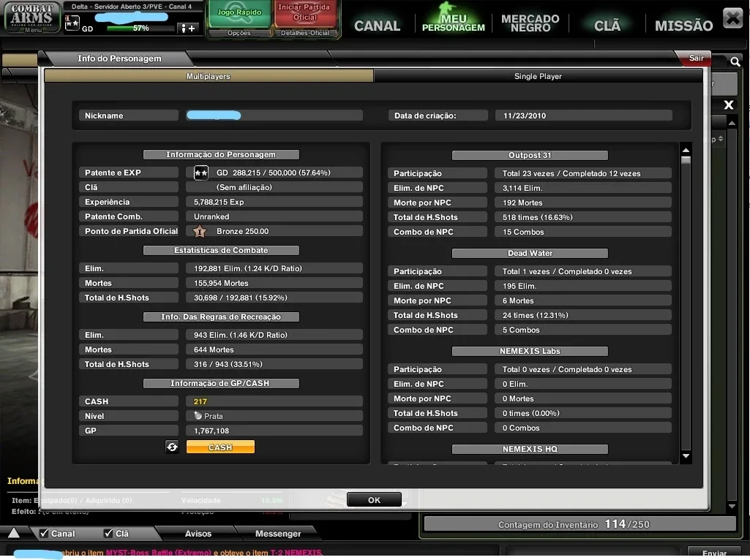Open the Opções menu under Jogo Rápido
This screenshot has height=560, width=750.
click(x=239, y=33)
